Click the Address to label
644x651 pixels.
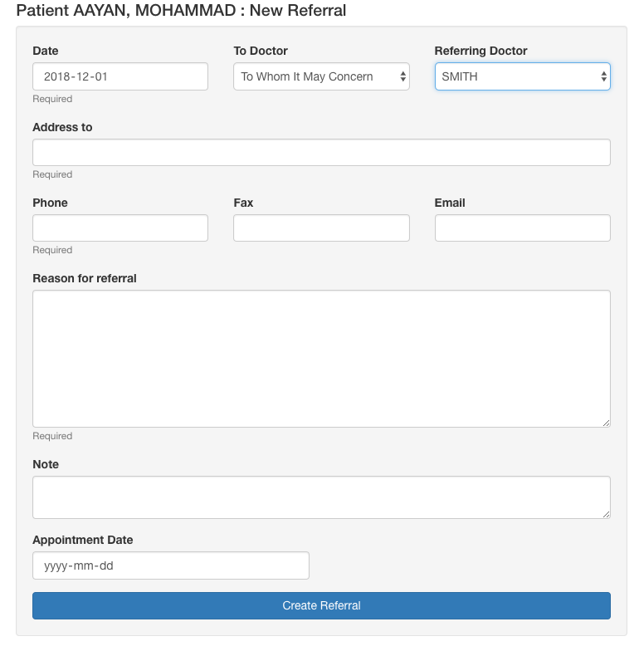pos(63,127)
